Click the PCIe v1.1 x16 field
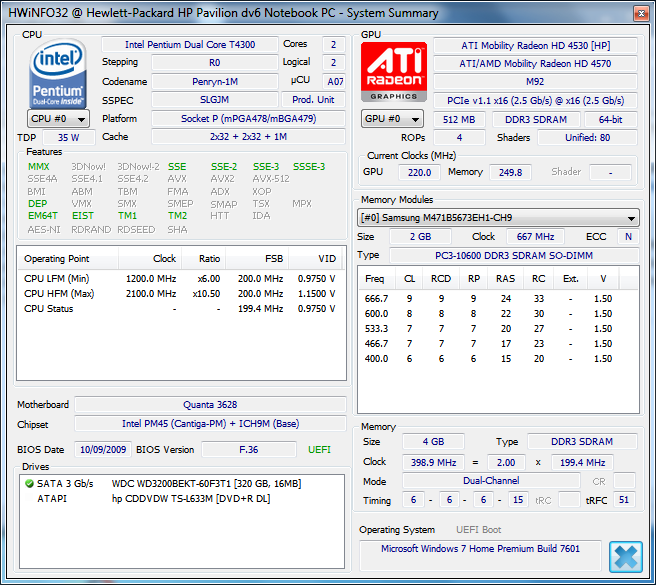 536,101
